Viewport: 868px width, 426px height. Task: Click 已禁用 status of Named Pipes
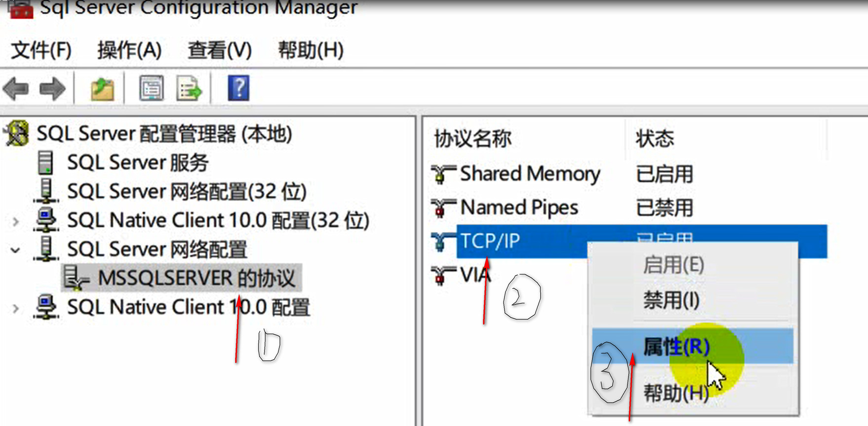664,208
